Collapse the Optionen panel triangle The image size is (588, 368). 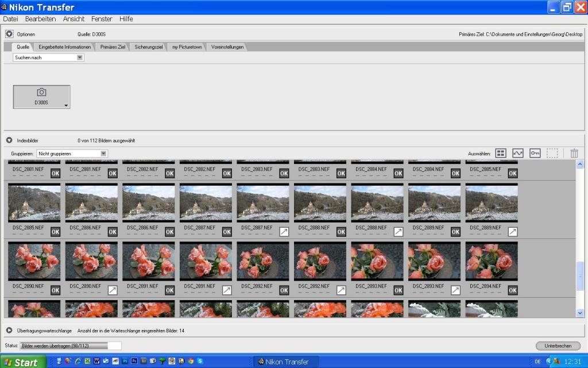pyautogui.click(x=9, y=34)
